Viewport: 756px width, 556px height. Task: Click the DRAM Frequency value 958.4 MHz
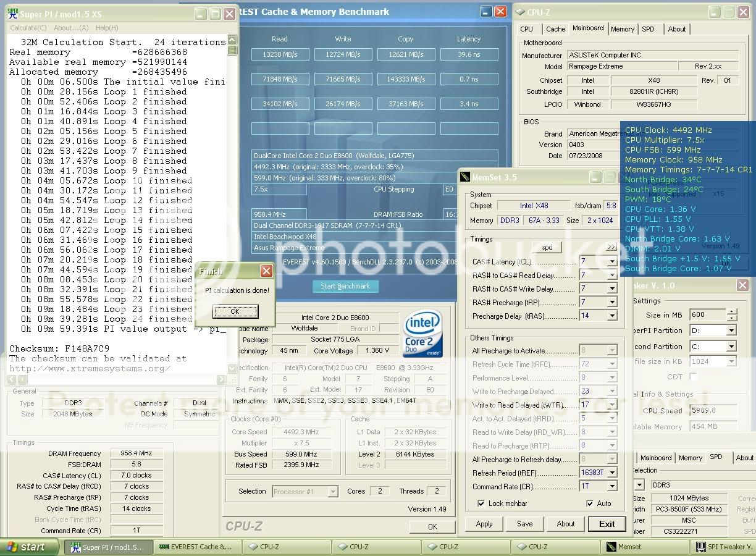(x=137, y=453)
